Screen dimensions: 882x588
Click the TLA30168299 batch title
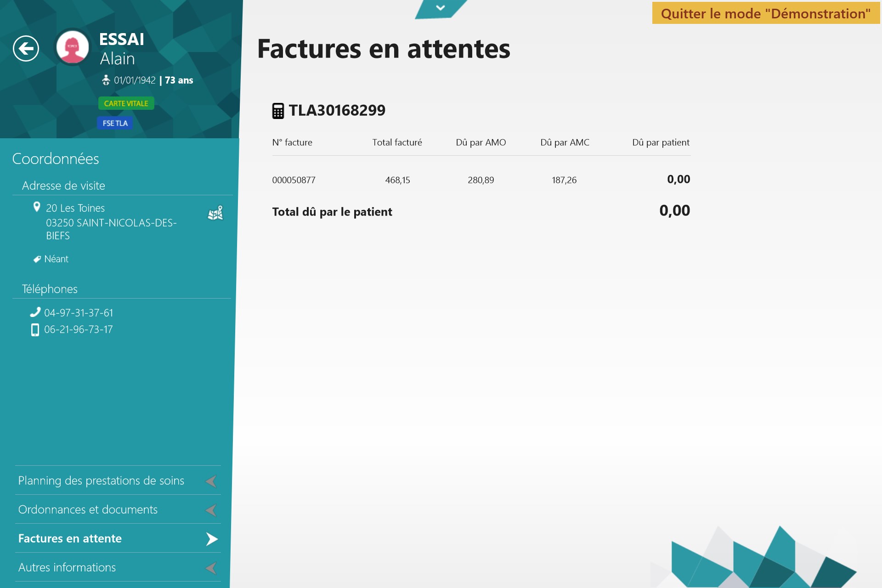pos(337,110)
